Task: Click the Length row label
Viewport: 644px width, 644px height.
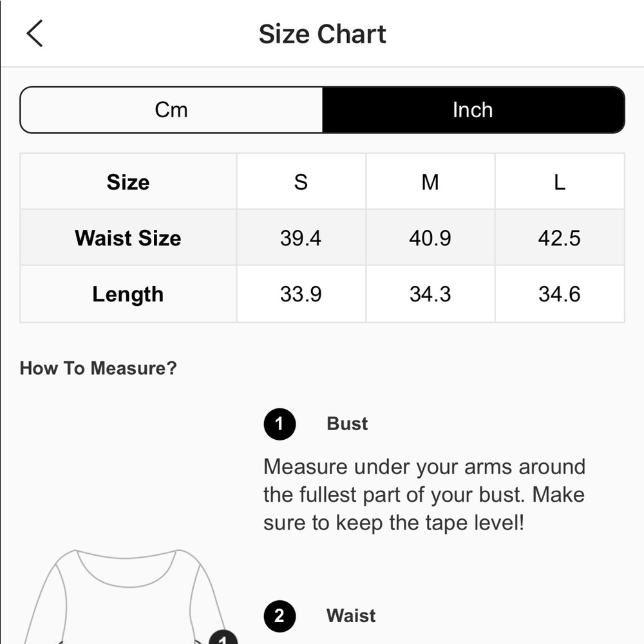Action: tap(128, 294)
